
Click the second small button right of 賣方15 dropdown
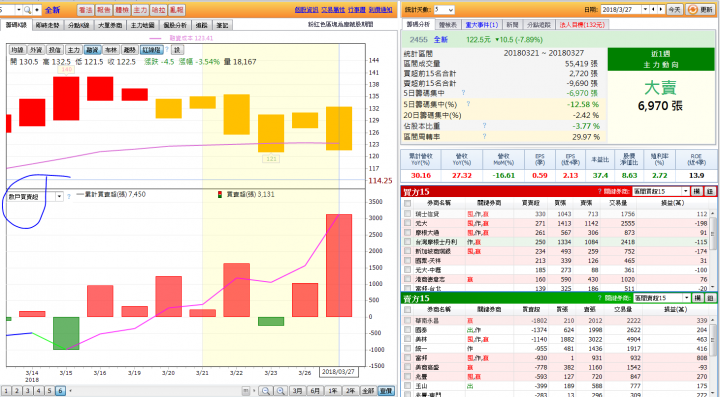pyautogui.click(x=710, y=298)
